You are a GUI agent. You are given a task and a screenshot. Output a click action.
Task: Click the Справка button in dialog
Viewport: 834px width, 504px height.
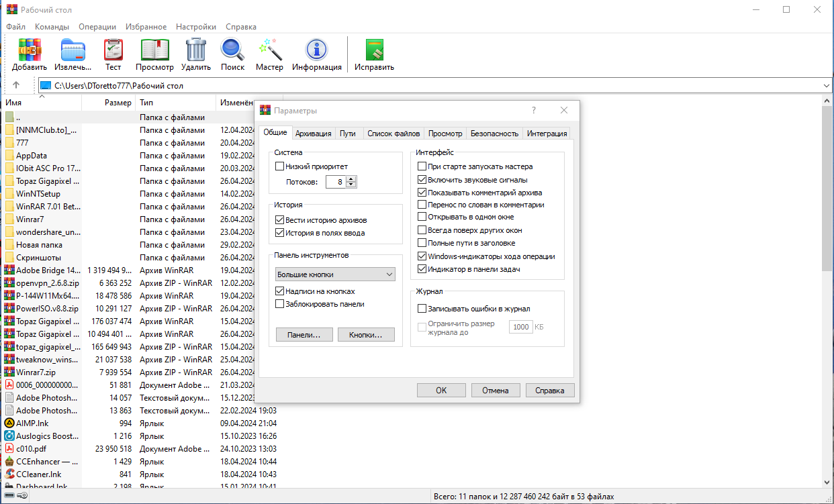click(x=550, y=390)
